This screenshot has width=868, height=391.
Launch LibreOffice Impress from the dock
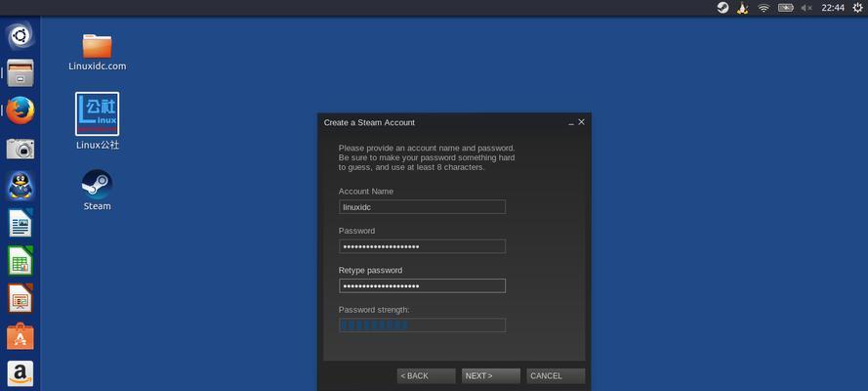tap(21, 298)
